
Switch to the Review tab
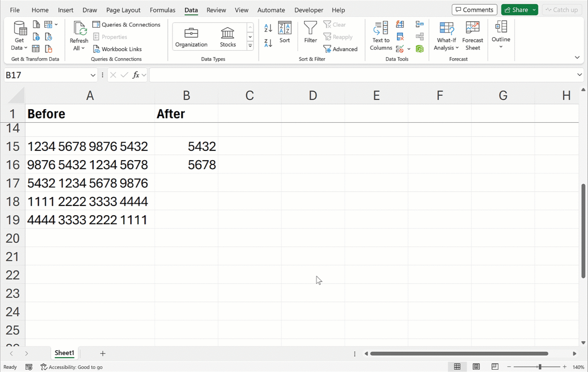pos(216,10)
